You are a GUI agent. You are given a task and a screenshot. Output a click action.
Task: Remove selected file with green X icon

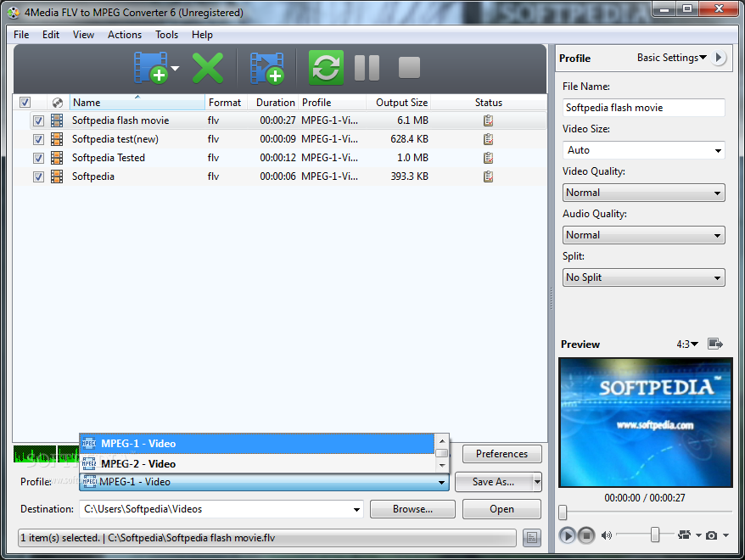(208, 68)
